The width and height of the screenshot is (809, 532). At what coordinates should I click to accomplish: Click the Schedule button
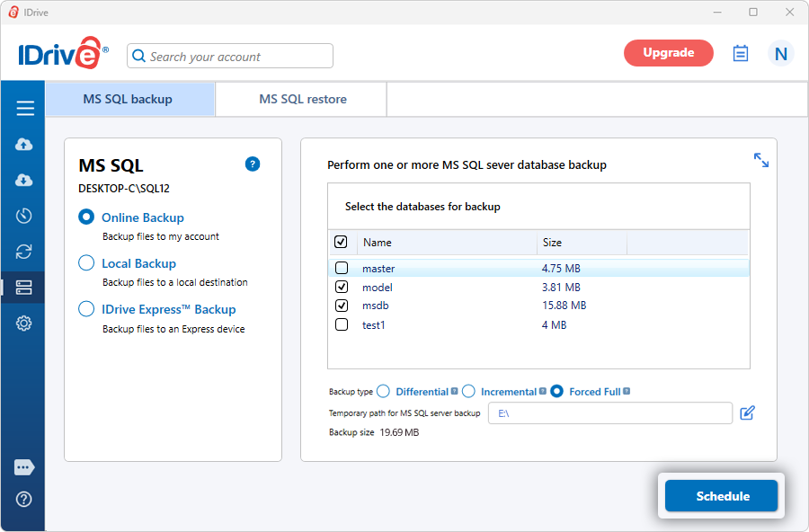[x=721, y=496]
